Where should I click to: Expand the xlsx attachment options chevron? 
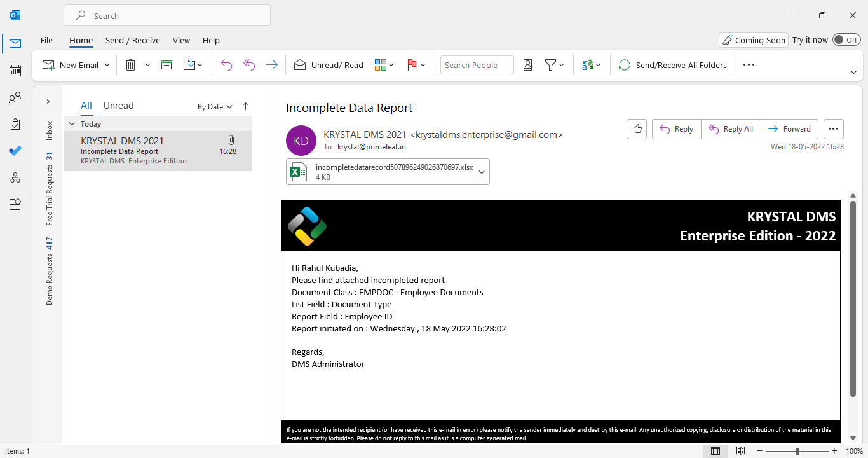[481, 172]
